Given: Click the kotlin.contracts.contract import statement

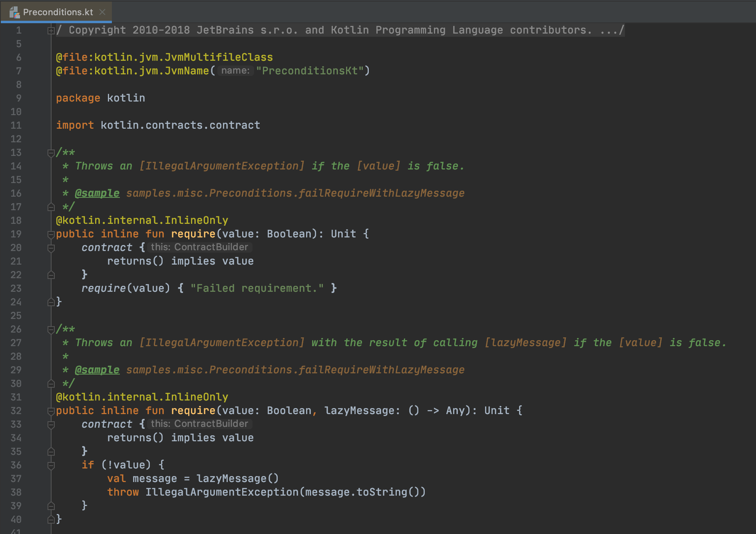Looking at the screenshot, I should coord(180,126).
